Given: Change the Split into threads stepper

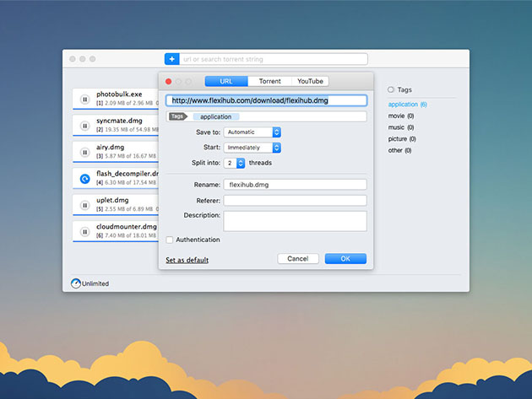Looking at the screenshot, I should tap(241, 163).
